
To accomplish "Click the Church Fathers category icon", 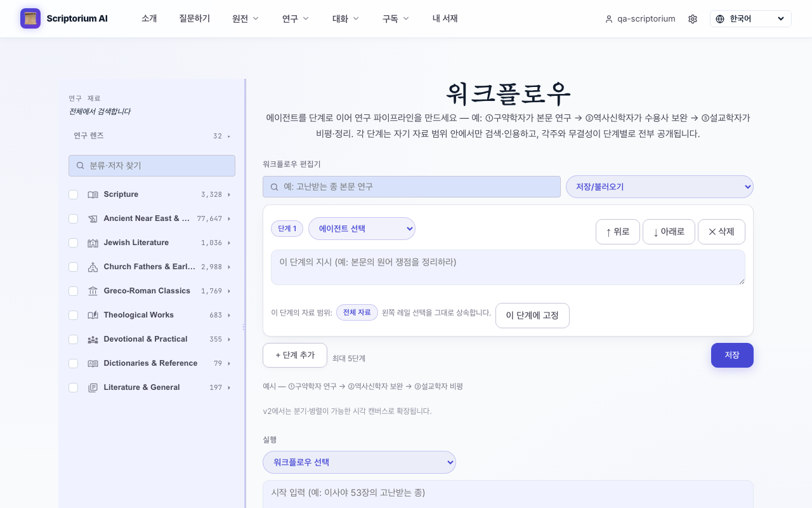I will 93,267.
